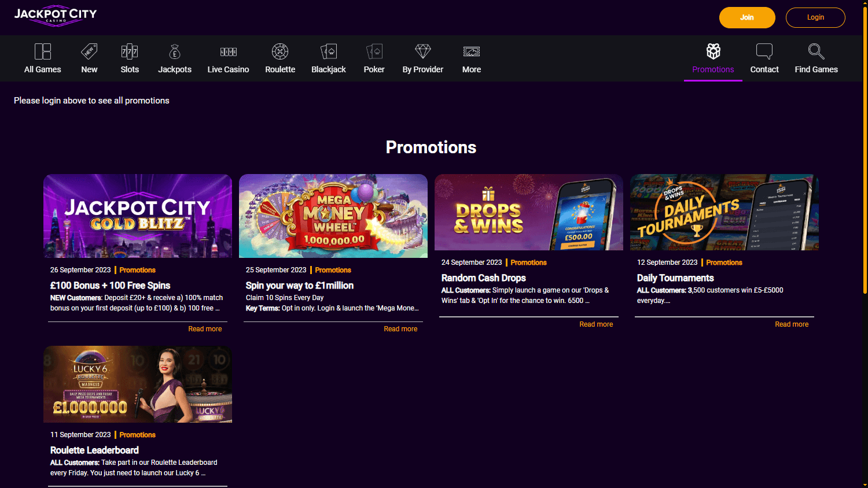
Task: Click the Jackpot City Casino logo
Action: coord(56,17)
